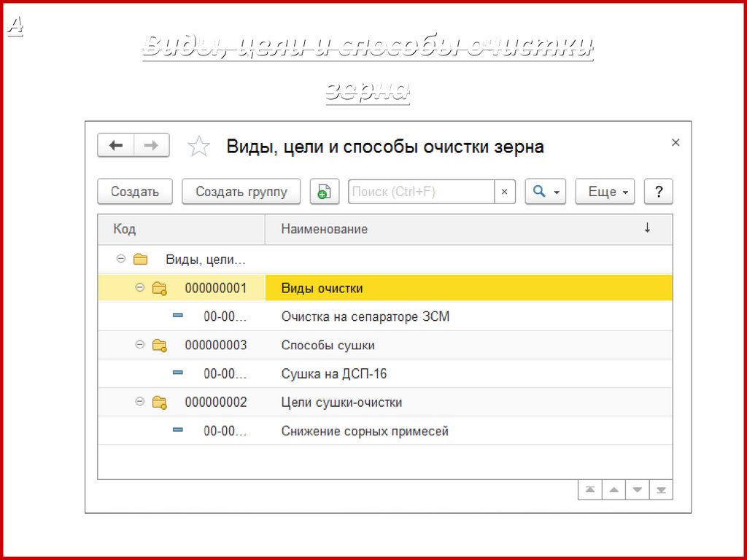Select Очистка на сепараторе ЗСМ row

click(x=385, y=316)
